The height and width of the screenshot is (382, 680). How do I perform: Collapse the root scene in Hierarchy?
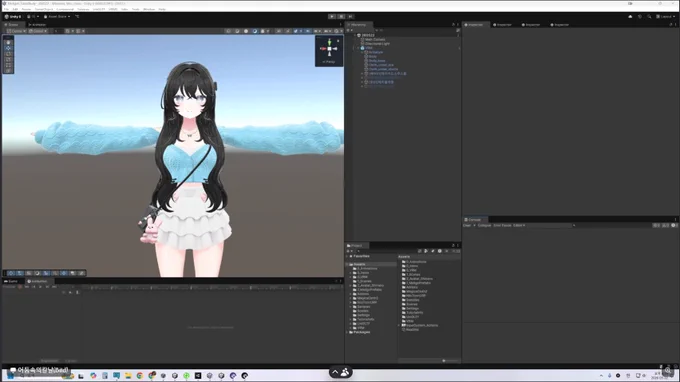click(x=354, y=35)
